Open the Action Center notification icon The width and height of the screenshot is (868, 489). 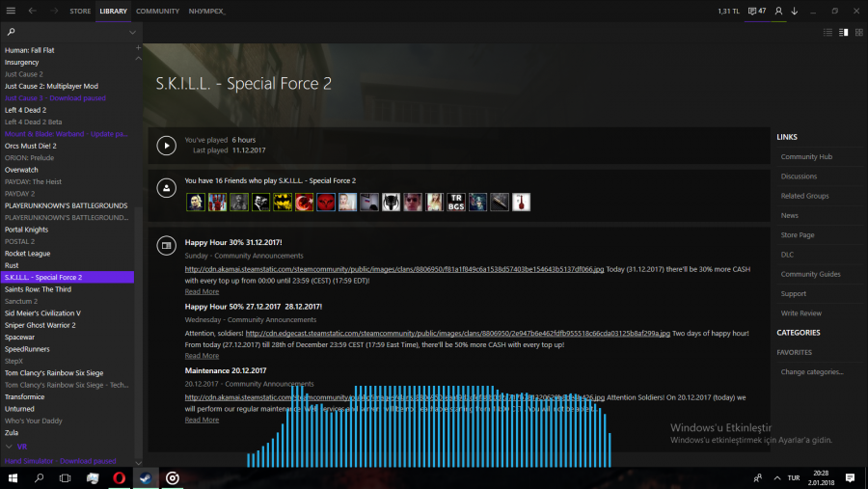pyautogui.click(x=850, y=478)
